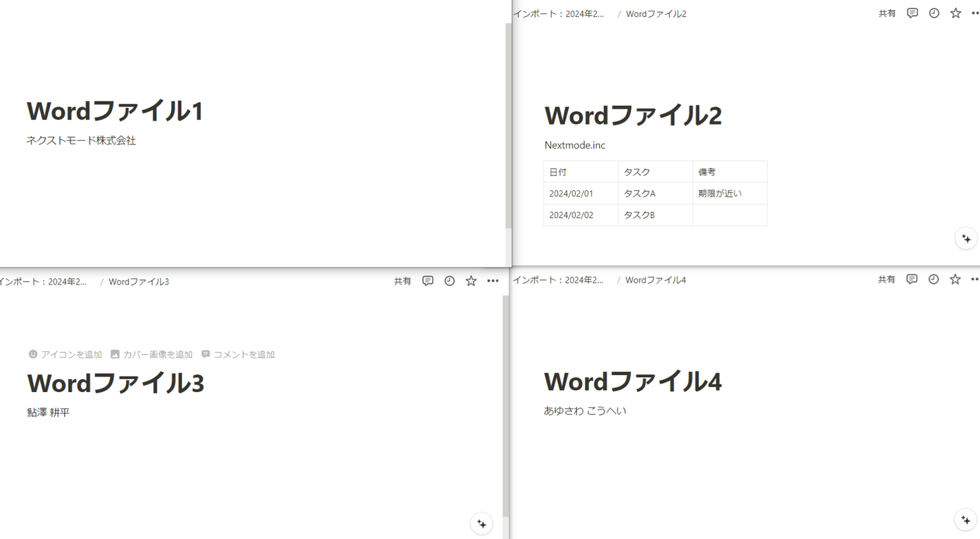980x539 pixels.
Task: Open more options menu on Wordファイル3
Action: click(x=493, y=281)
